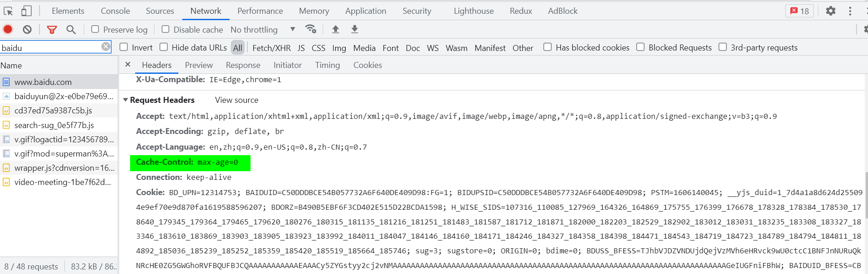Screen dimensions: 868x274
Task: Check Has blocked cookies checkbox
Action: tap(548, 47)
